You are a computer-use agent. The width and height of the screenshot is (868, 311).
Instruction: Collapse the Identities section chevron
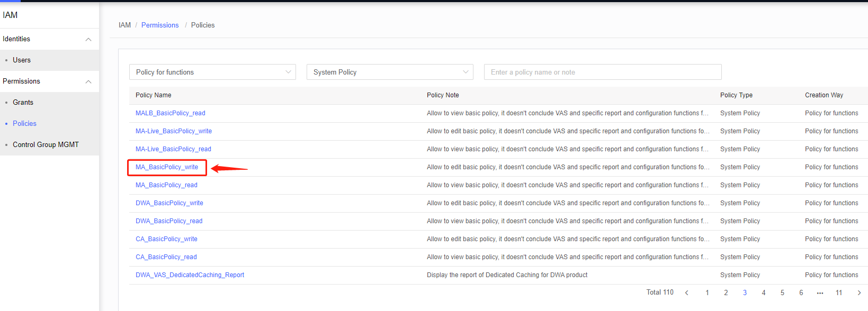[88, 39]
